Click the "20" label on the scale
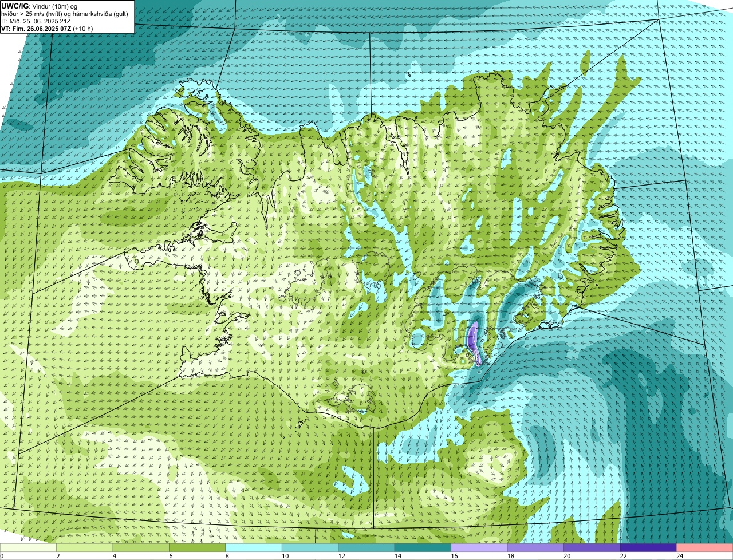The height and width of the screenshot is (560, 733). click(567, 556)
